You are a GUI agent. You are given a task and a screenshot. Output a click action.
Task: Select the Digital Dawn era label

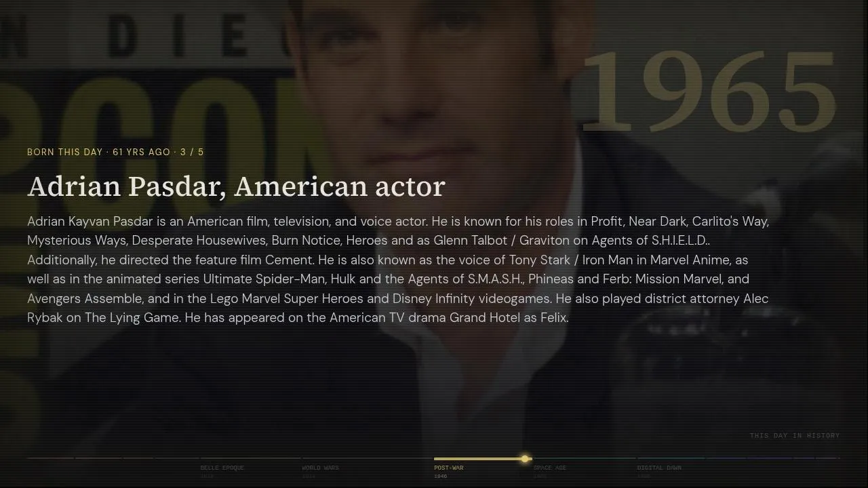point(659,468)
